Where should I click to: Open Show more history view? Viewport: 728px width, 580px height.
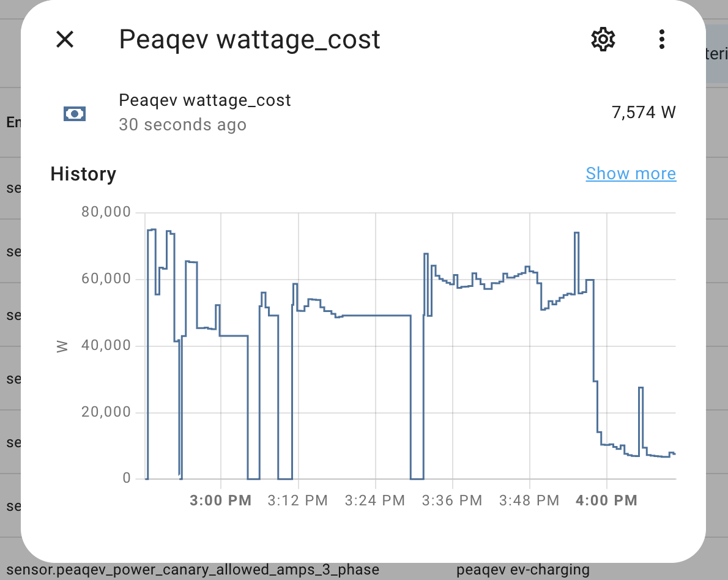631,174
